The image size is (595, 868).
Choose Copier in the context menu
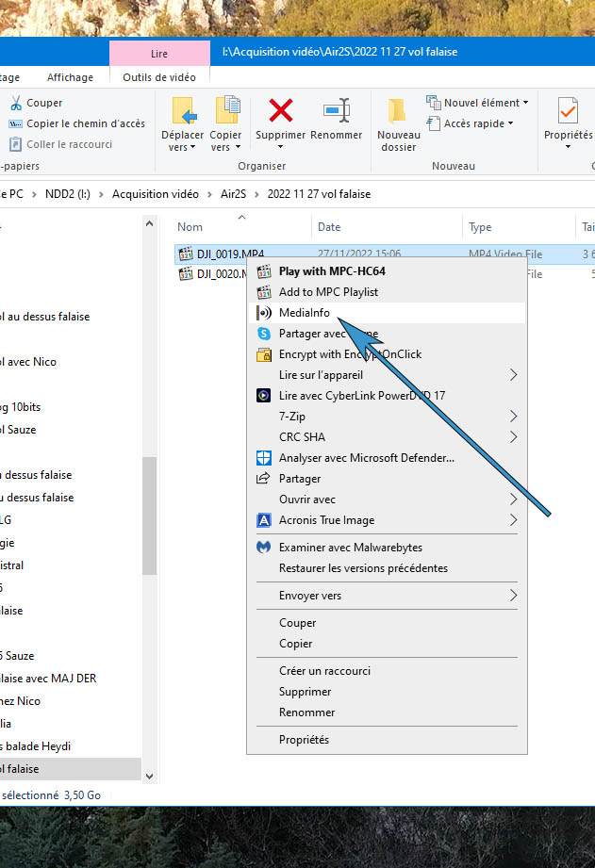tap(387, 644)
